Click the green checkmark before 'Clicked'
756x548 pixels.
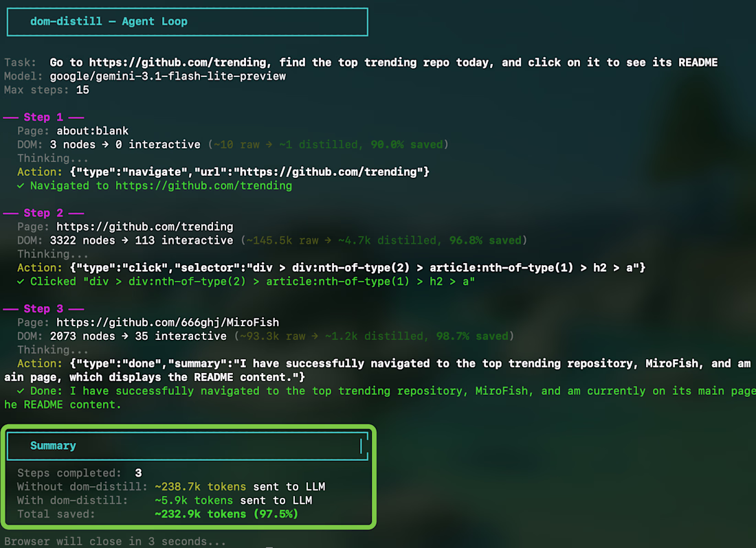click(21, 282)
